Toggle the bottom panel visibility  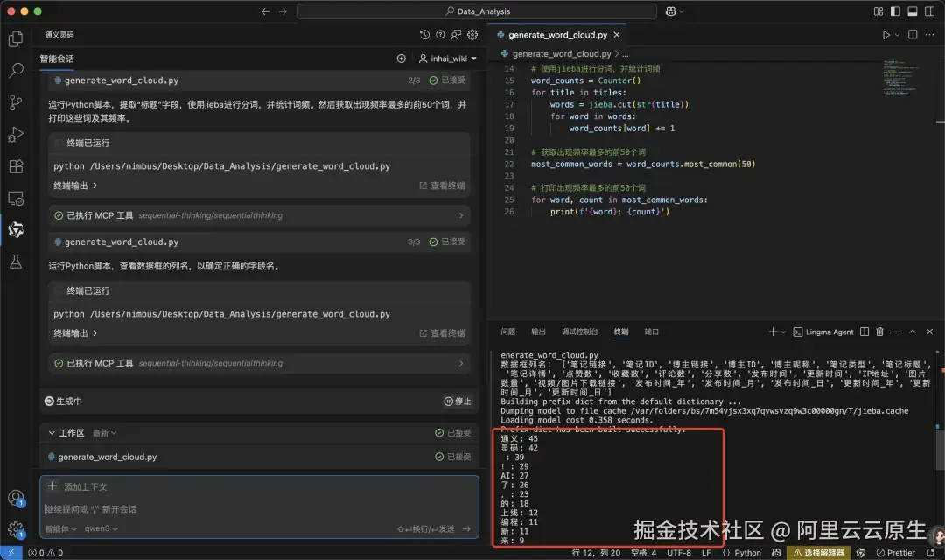(x=913, y=11)
